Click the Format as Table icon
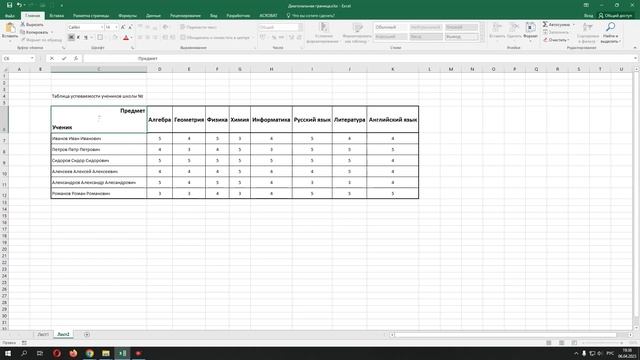This screenshot has height=360, width=640. coord(358,27)
